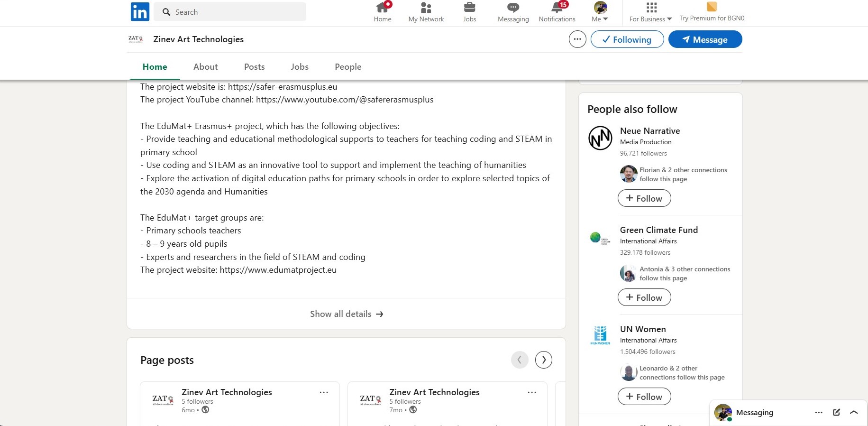The width and height of the screenshot is (868, 426).
Task: Open Zinev Art Technologies name on 6mo post
Action: [x=227, y=392]
